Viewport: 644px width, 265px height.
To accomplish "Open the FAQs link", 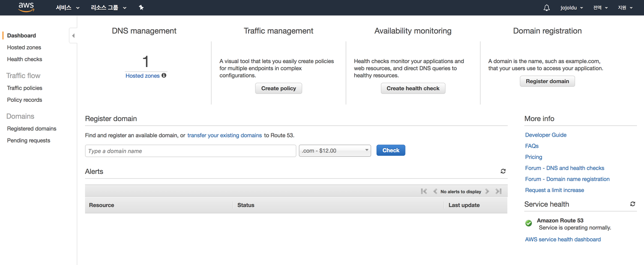I will coord(532,146).
